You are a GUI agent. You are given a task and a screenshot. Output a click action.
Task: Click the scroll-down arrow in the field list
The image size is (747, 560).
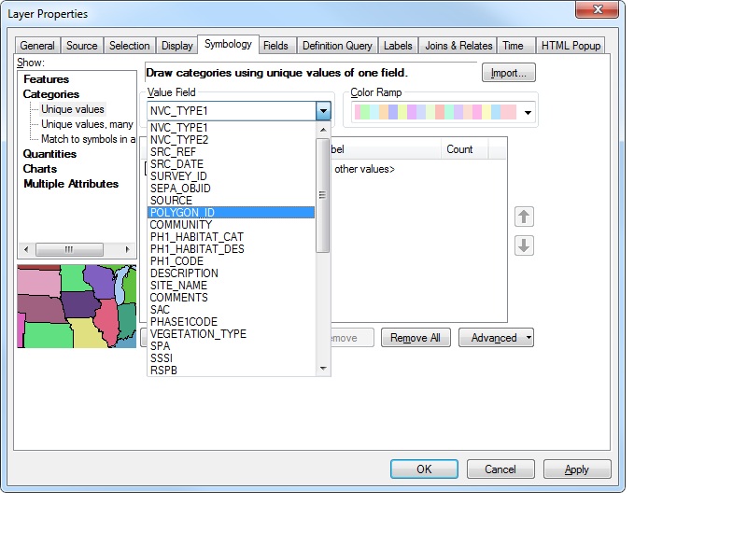pyautogui.click(x=325, y=368)
